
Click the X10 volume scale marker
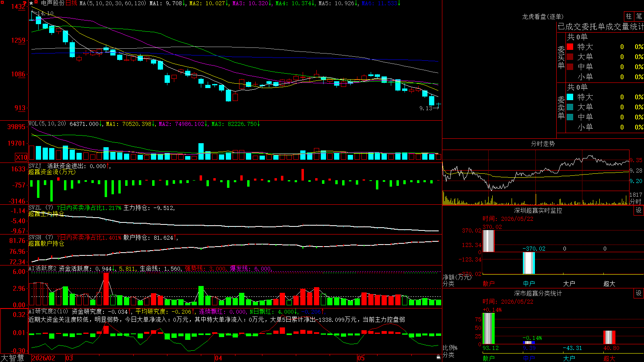click(21, 157)
